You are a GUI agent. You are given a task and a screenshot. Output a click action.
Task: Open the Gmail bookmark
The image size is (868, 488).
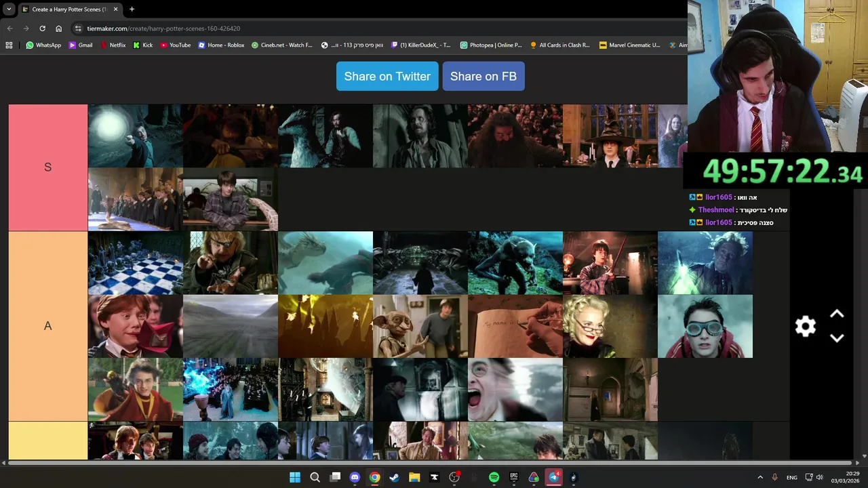tap(81, 45)
